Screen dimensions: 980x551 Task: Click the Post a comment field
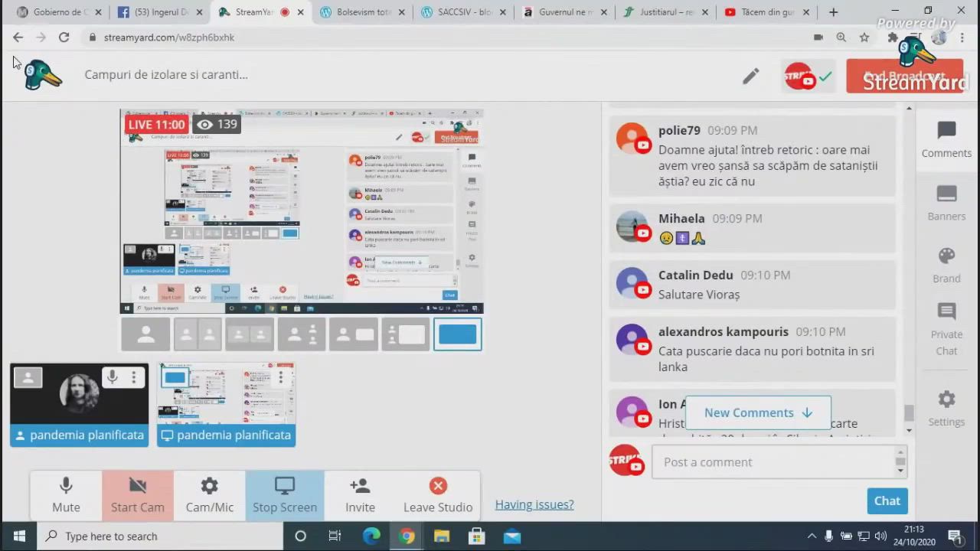tap(773, 462)
